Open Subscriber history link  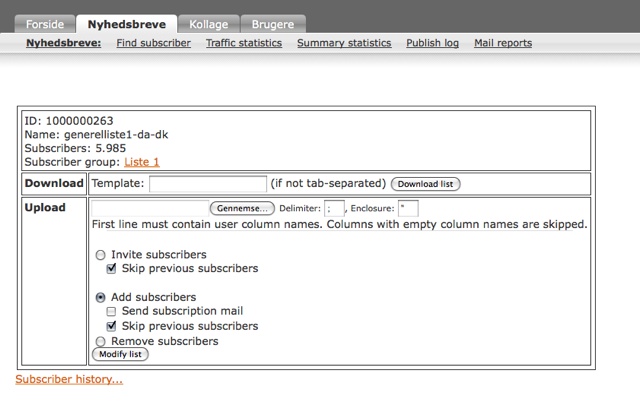(x=69, y=379)
